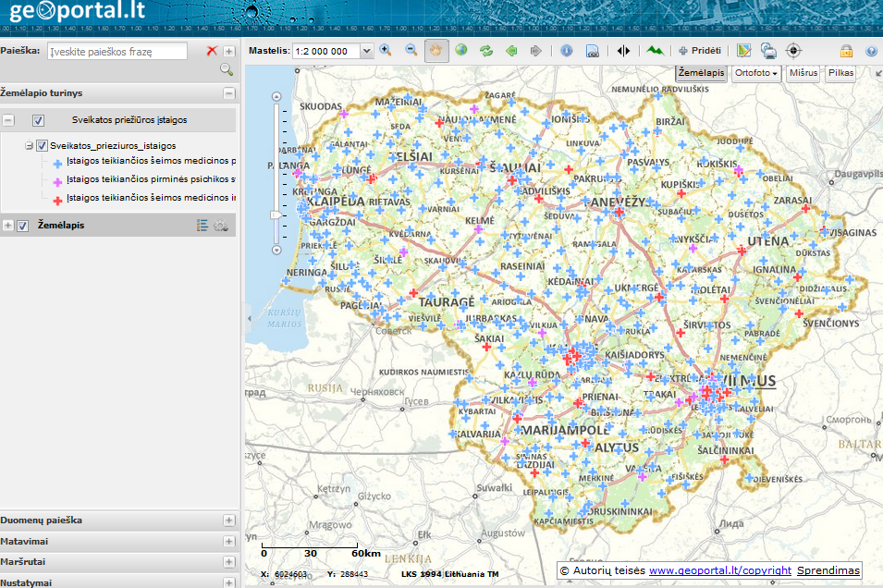Click the red X clear search icon
883x588 pixels.
point(212,52)
